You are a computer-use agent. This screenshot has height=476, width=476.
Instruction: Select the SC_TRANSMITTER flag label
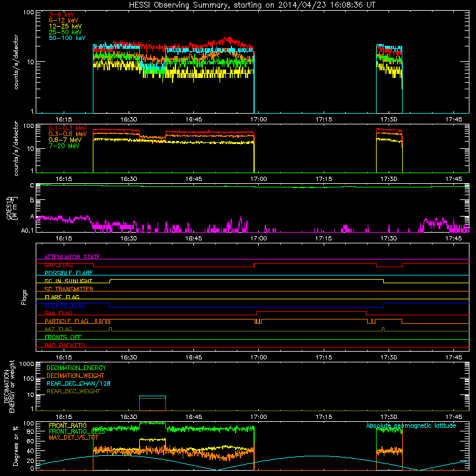pyautogui.click(x=68, y=289)
